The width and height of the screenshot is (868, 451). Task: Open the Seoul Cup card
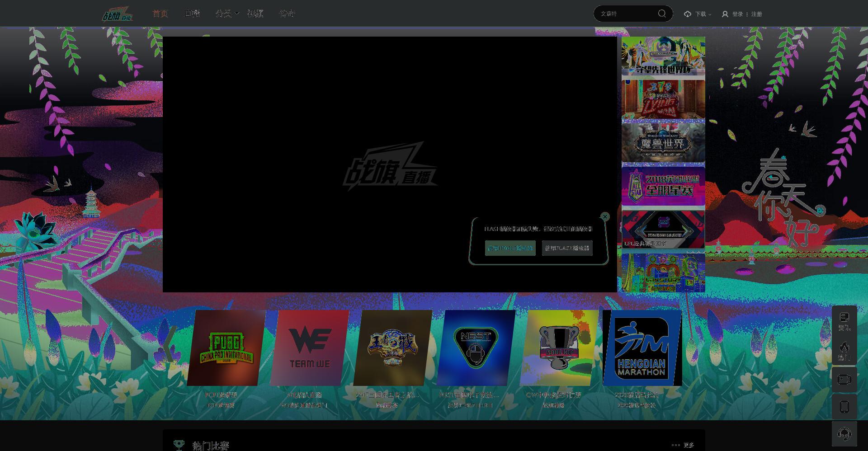coord(559,348)
